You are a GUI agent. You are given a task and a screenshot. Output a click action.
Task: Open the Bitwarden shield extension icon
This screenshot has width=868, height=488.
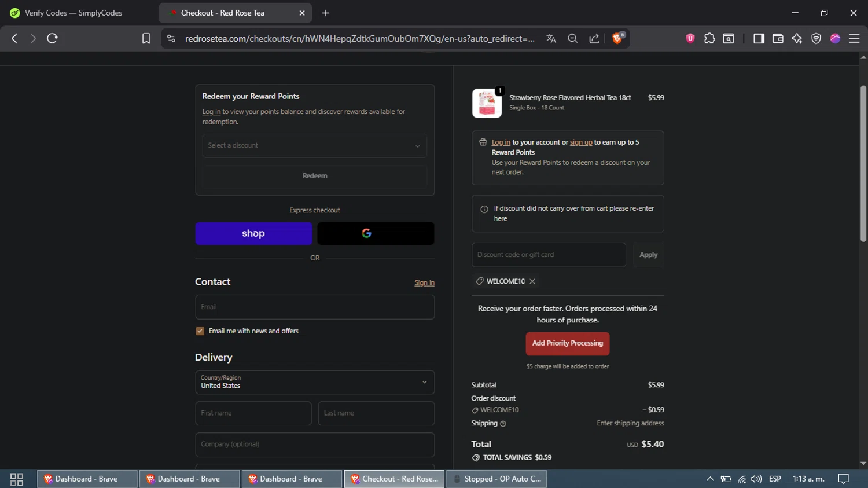(x=690, y=38)
